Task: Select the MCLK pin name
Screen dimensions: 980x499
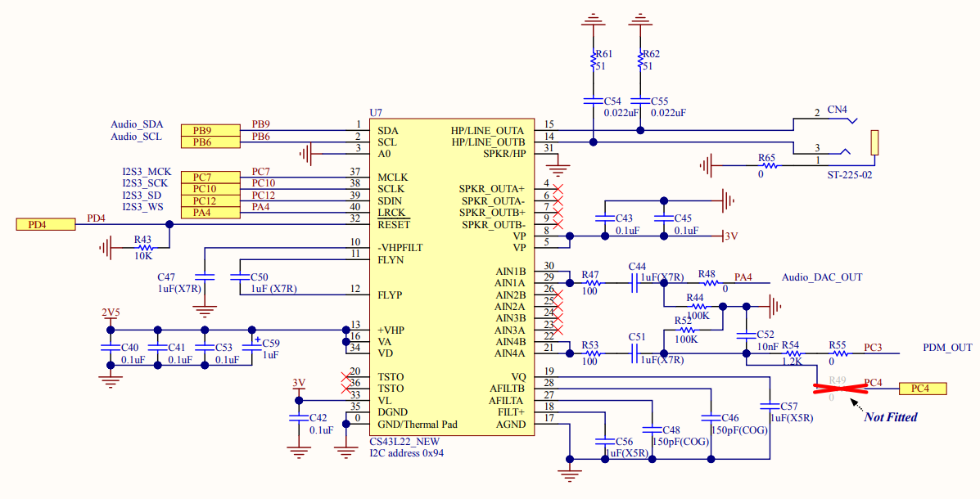Action: [392, 178]
